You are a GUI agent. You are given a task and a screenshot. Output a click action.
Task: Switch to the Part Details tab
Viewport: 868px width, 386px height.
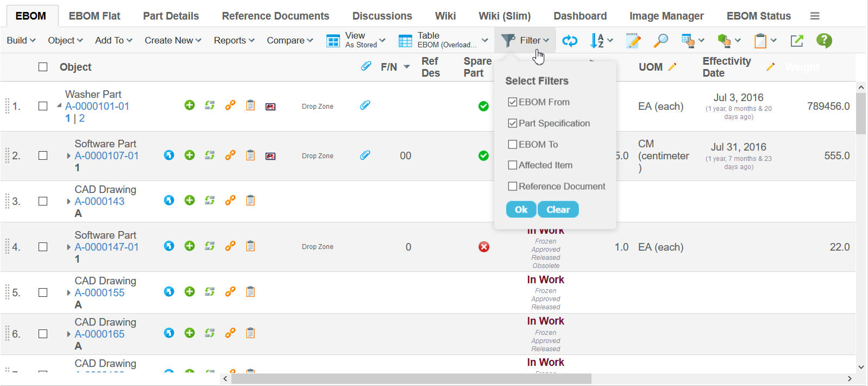171,16
